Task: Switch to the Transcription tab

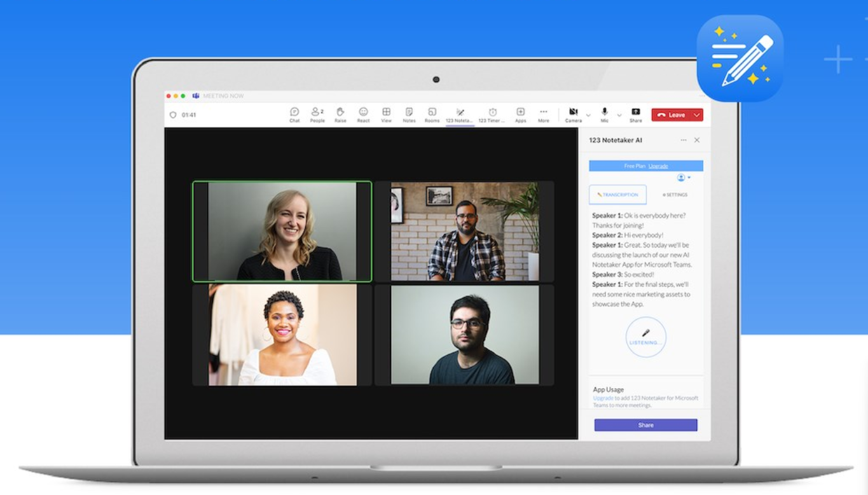Action: 617,195
